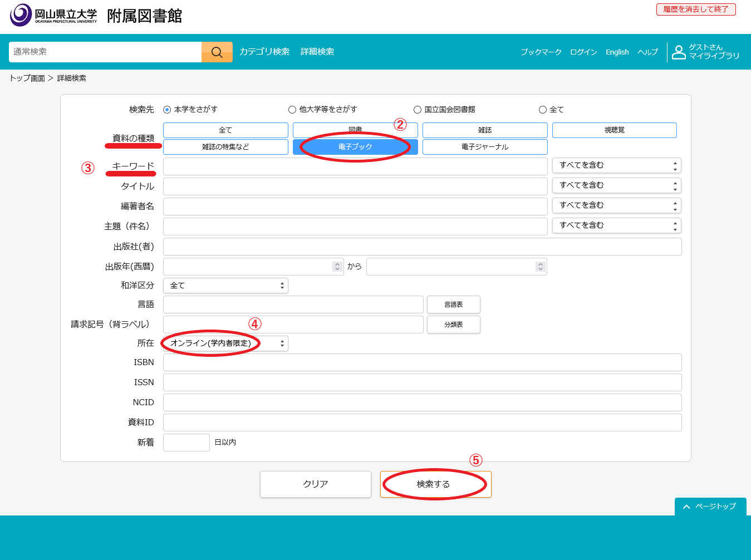Click the ISSN input field
The height and width of the screenshot is (560, 751).
click(x=423, y=382)
